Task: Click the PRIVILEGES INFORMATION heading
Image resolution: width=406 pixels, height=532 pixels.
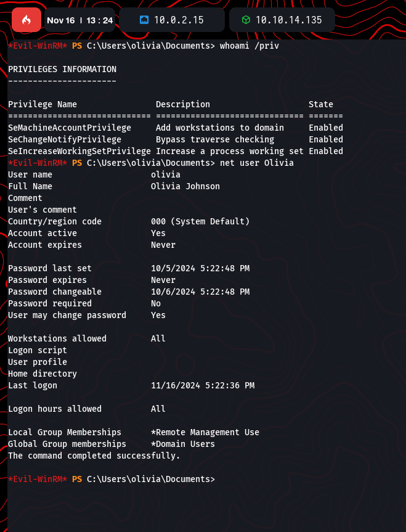Action: click(x=62, y=69)
